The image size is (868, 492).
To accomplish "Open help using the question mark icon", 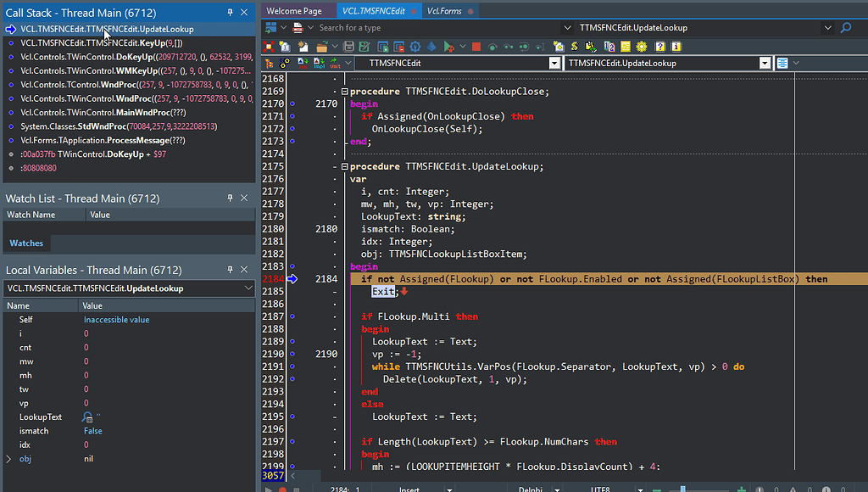I will point(659,45).
